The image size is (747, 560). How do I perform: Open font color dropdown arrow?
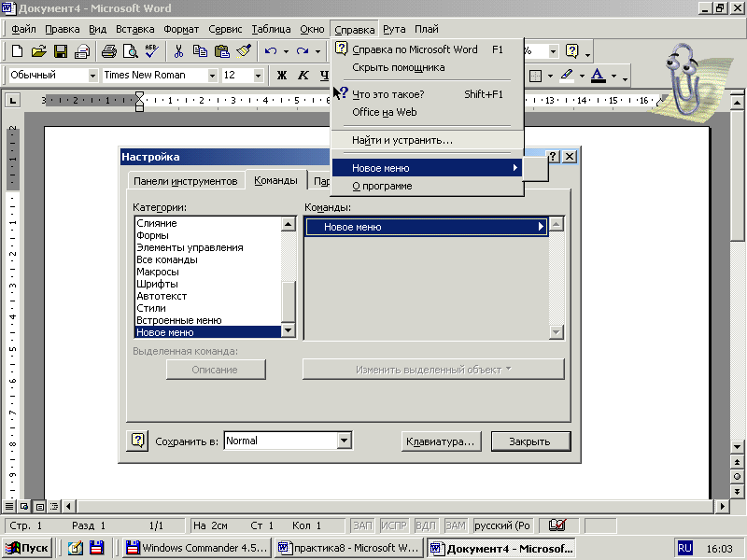pos(613,76)
